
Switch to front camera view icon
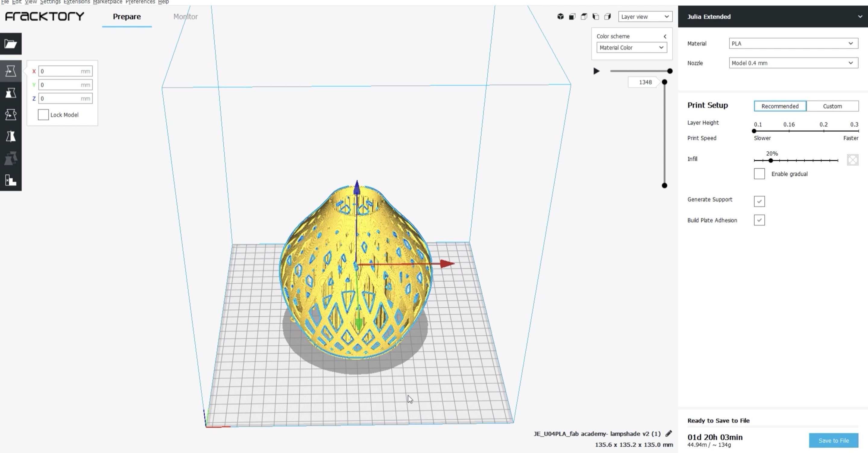tap(572, 16)
